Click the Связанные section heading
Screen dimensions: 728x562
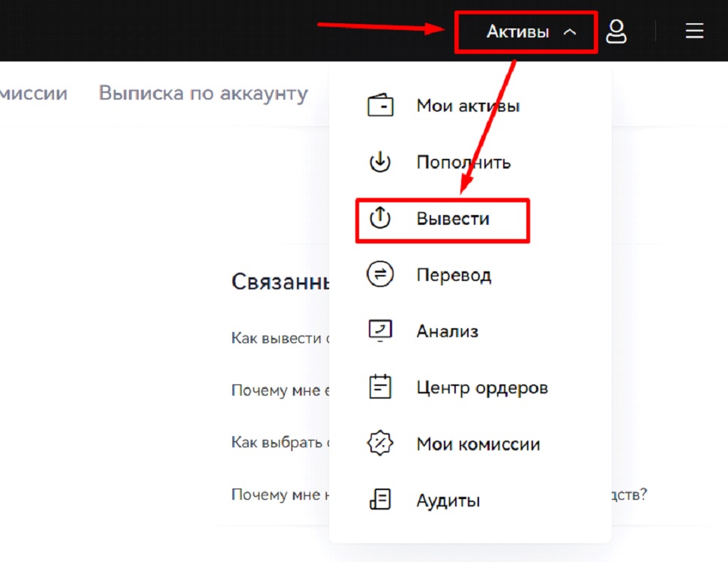pyautogui.click(x=281, y=281)
